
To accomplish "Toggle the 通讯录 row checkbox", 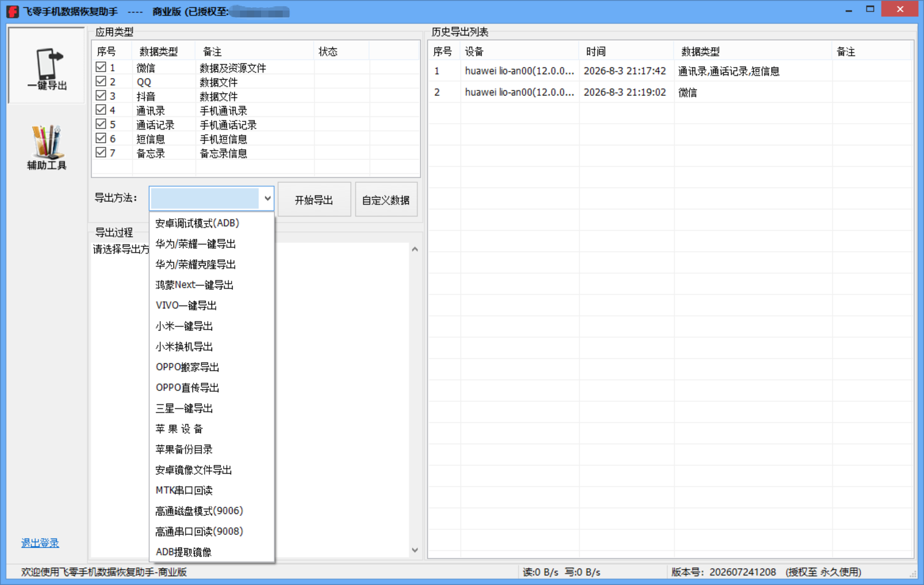I will click(x=101, y=110).
